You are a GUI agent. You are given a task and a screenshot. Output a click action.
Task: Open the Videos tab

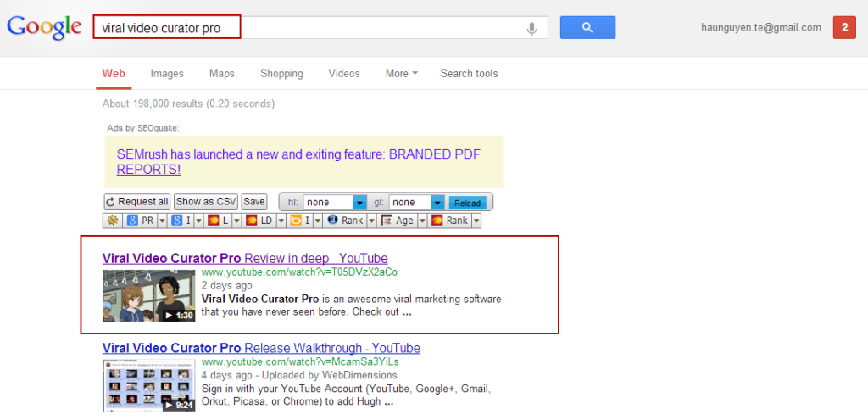[x=344, y=73]
